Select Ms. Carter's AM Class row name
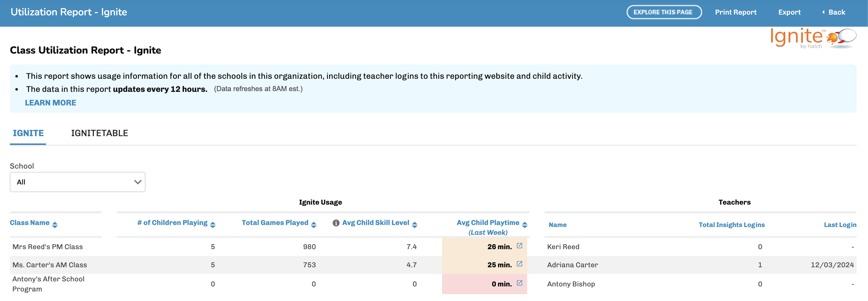 (50, 265)
